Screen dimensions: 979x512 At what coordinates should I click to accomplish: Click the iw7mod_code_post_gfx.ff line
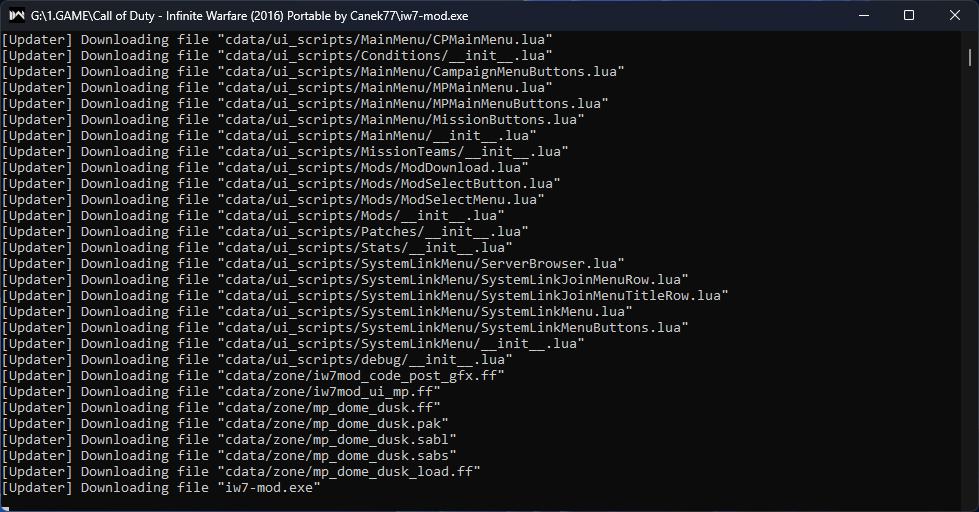coord(253,376)
